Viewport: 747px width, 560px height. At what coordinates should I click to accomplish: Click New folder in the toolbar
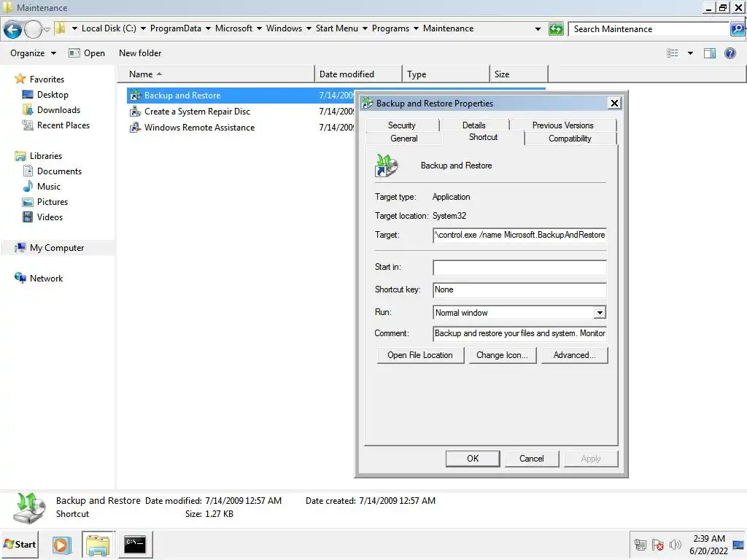coord(140,52)
